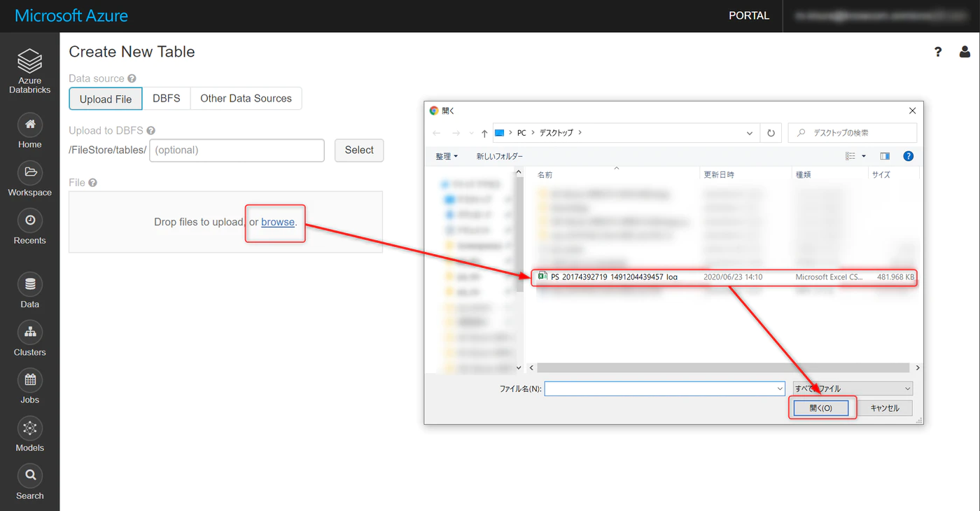Select the PS 20174392719 CSV file

point(724,277)
